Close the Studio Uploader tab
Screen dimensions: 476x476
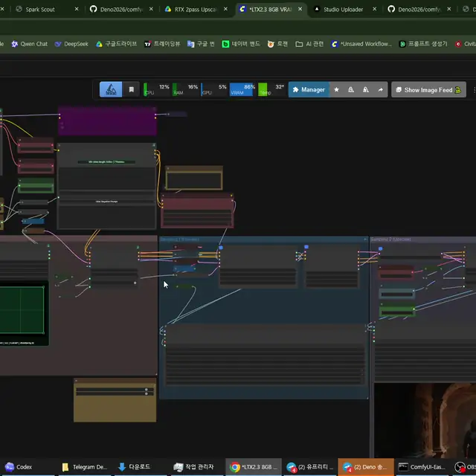375,9
